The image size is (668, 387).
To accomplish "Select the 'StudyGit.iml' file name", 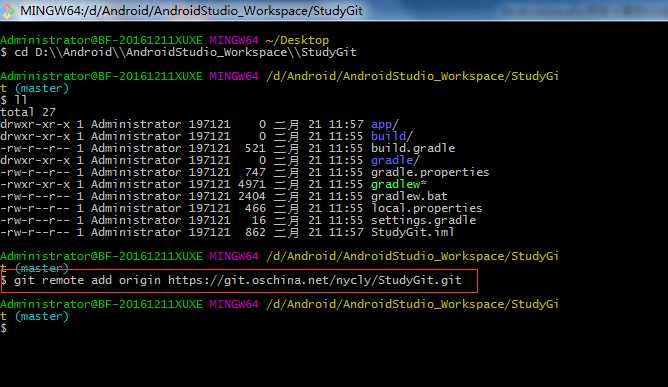I will pos(412,232).
